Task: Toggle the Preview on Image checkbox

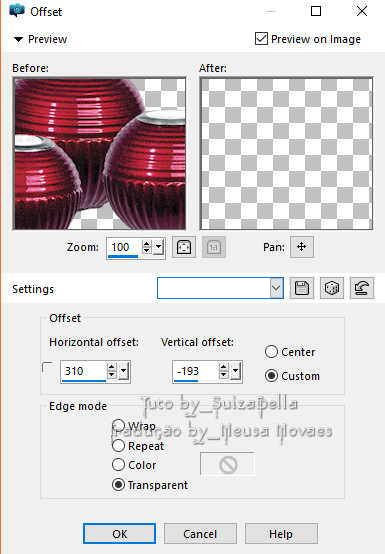Action: coord(261,39)
